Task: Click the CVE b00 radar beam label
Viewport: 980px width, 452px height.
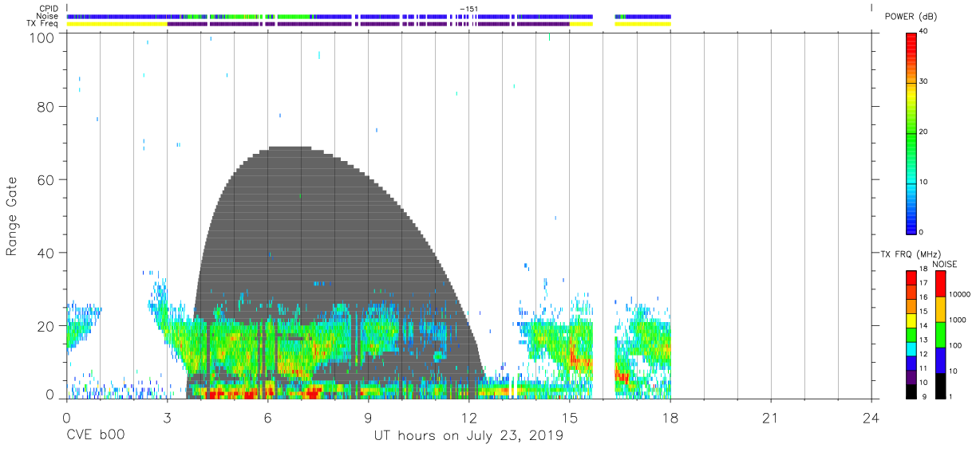Action: click(x=95, y=436)
